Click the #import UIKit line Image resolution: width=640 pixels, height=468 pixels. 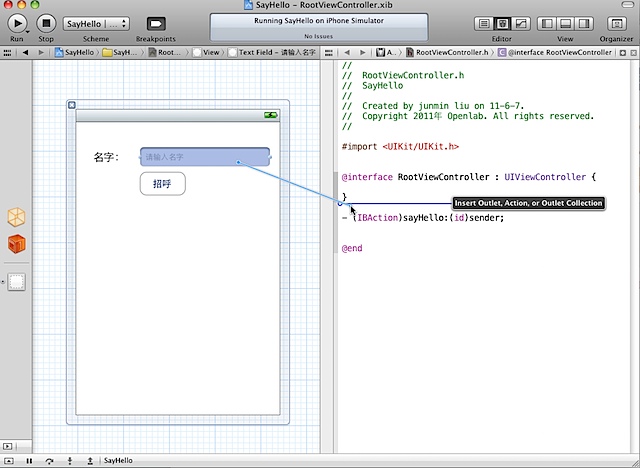(x=400, y=146)
